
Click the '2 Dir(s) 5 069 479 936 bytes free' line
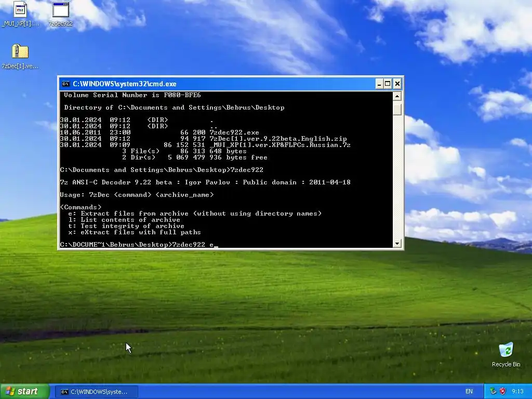195,157
